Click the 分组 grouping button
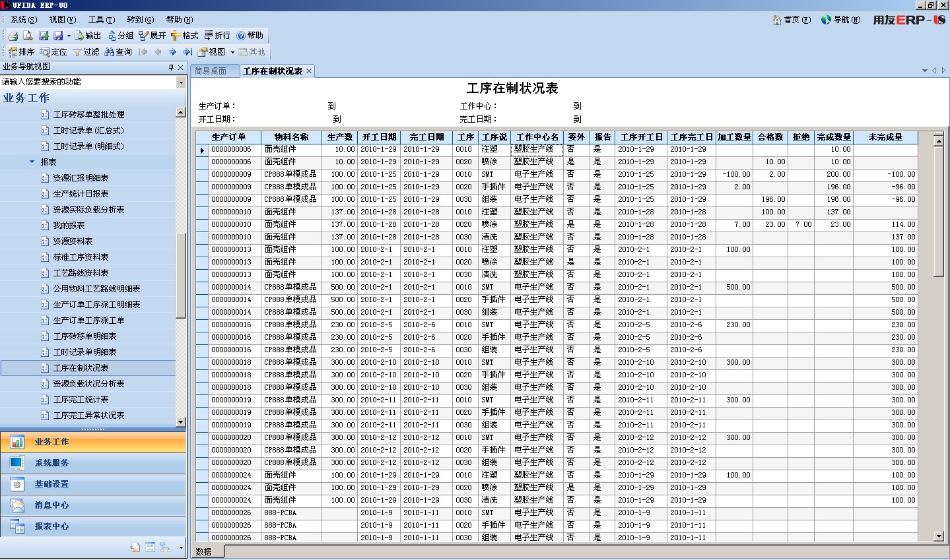 (x=121, y=36)
